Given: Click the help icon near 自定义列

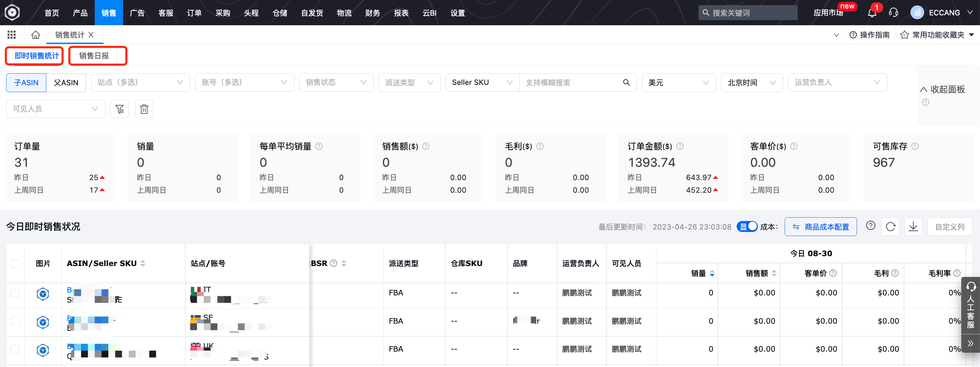Looking at the screenshot, I should pyautogui.click(x=871, y=225).
